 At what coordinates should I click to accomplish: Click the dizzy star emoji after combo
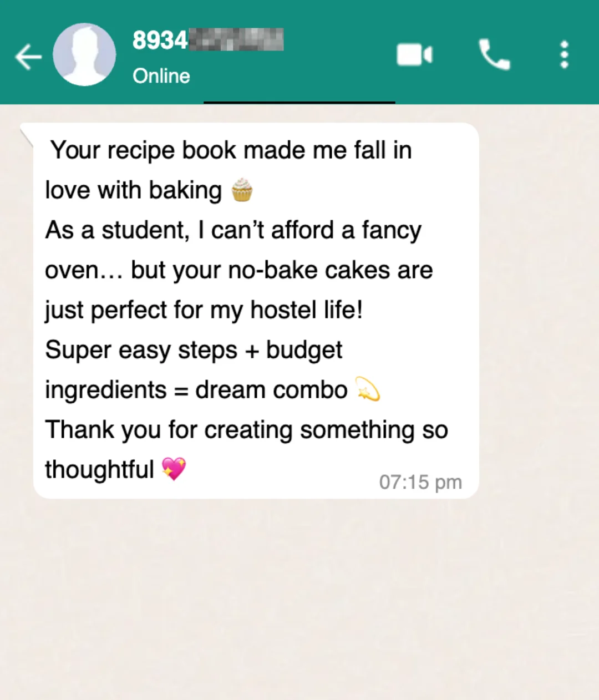pyautogui.click(x=367, y=389)
